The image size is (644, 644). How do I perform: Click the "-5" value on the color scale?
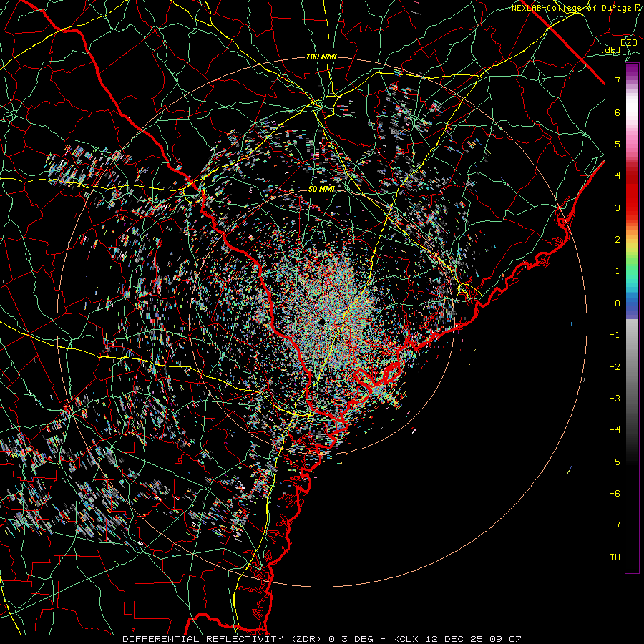[x=615, y=462]
